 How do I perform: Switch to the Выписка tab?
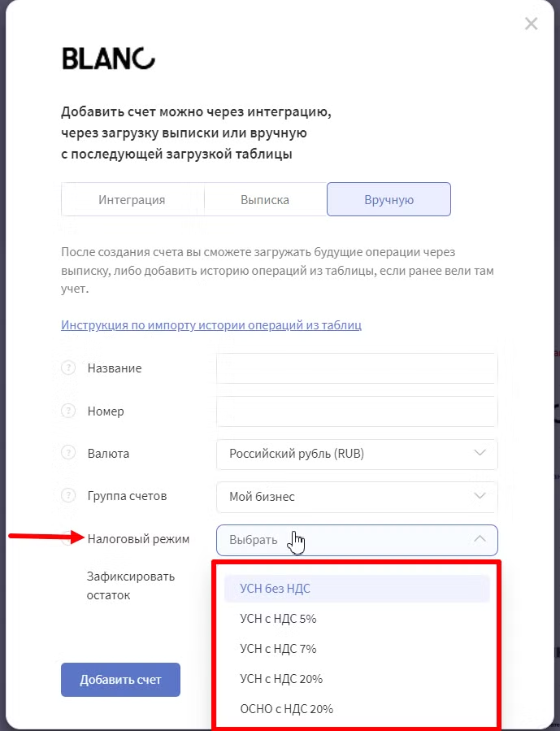tap(265, 199)
